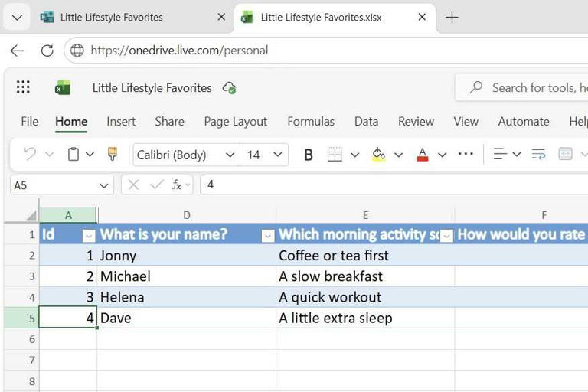Open the browser tab list chevron
588x392 pixels.
17,18
